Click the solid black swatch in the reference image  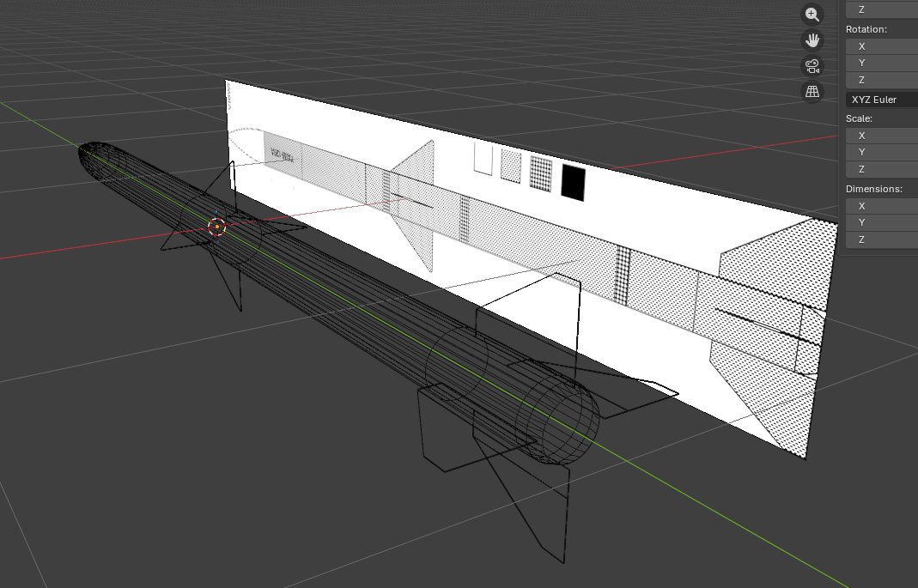click(x=573, y=182)
